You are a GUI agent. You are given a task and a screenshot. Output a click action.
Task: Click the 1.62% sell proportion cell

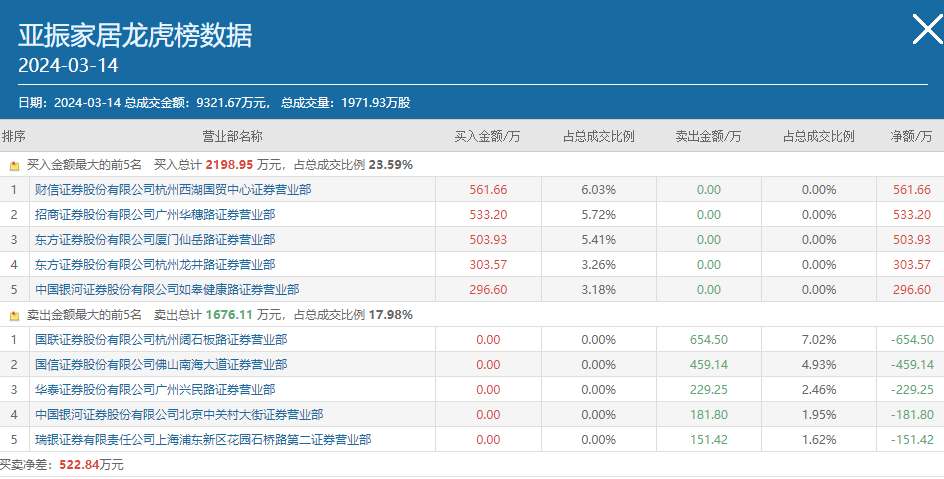(x=819, y=440)
